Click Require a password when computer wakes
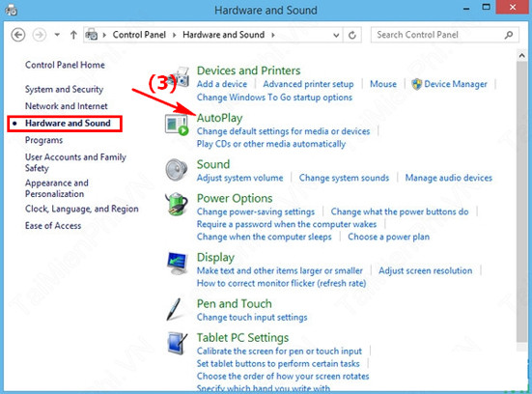This screenshot has height=394, width=532. click(287, 224)
